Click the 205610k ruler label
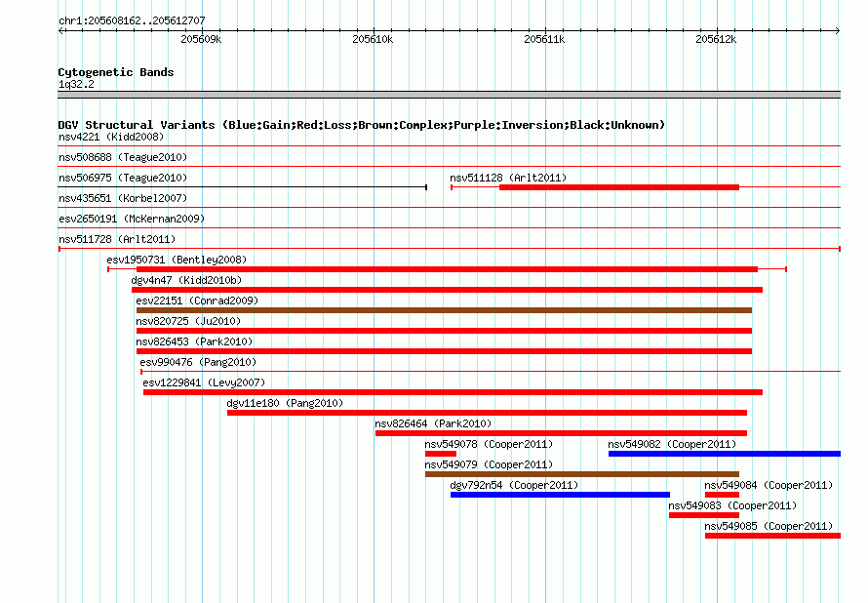Screen dimensions: 868x603 [x=373, y=39]
